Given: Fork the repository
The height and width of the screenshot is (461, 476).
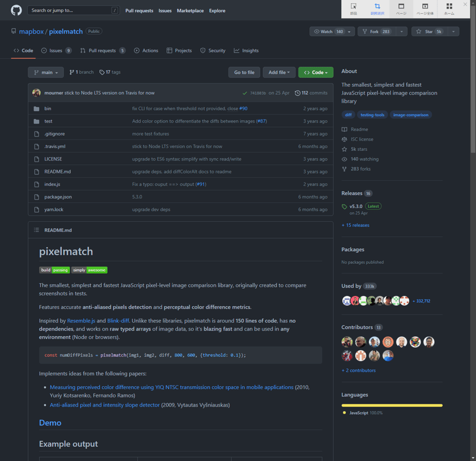Looking at the screenshot, I should [x=377, y=32].
